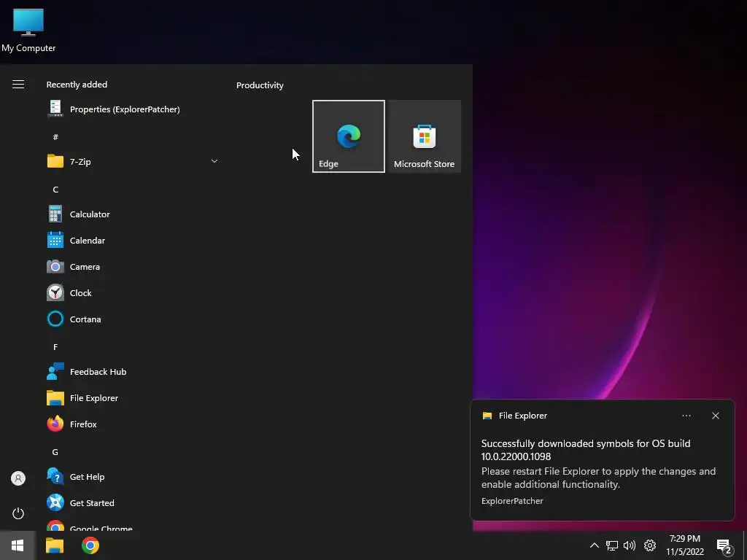Open the Clock app

[x=133, y=293]
